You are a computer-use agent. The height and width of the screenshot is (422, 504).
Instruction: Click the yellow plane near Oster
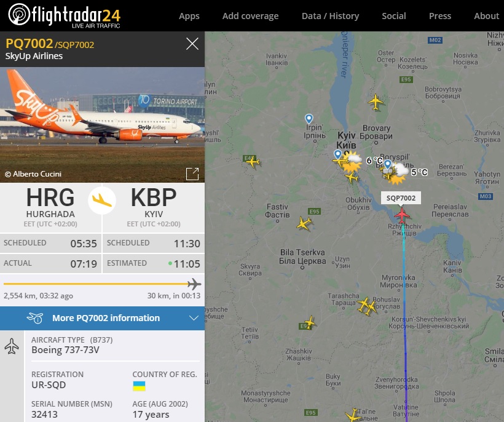tap(376, 102)
